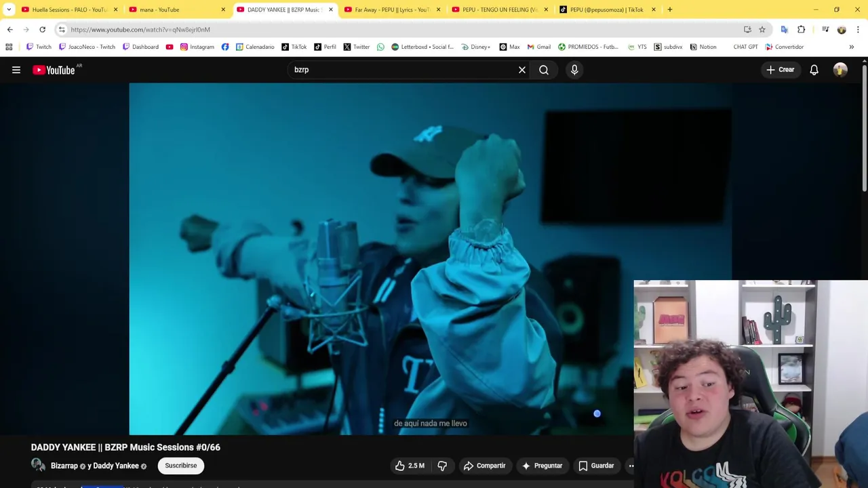Viewport: 868px width, 488px height.
Task: Open the Letterboxd bookmark
Action: coord(422,47)
